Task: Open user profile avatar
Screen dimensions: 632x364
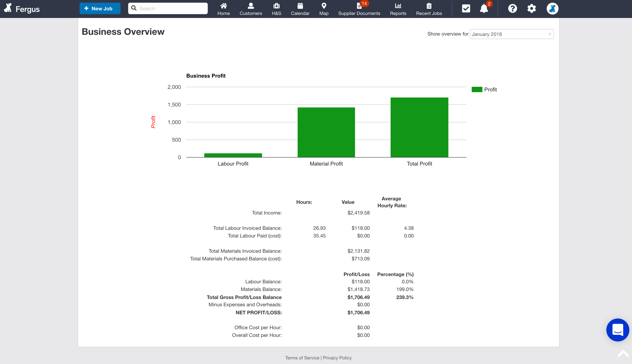Action: click(552, 8)
